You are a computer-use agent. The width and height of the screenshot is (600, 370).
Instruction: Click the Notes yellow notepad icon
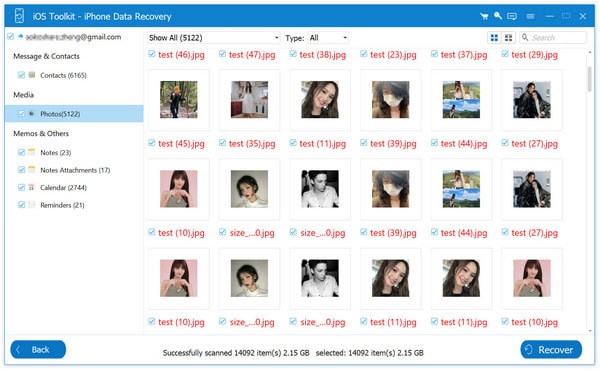coord(32,152)
